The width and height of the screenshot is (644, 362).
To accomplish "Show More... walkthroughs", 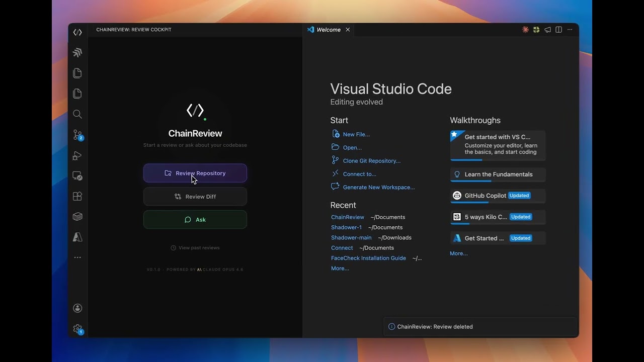I will click(459, 253).
